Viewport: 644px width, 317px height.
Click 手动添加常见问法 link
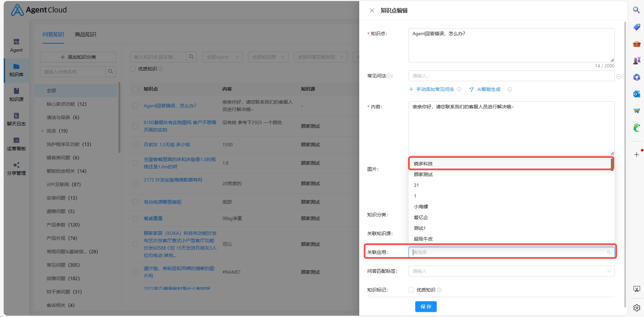pyautogui.click(x=431, y=89)
